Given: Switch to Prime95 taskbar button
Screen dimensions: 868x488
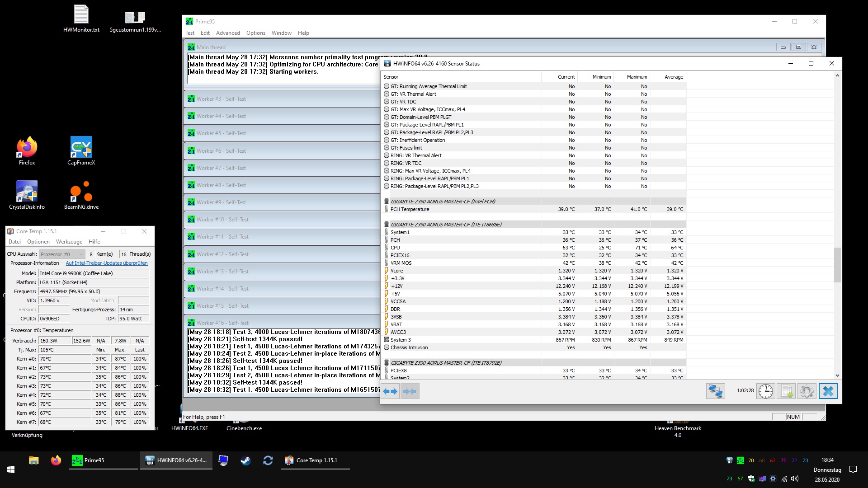Looking at the screenshot, I should (x=104, y=460).
